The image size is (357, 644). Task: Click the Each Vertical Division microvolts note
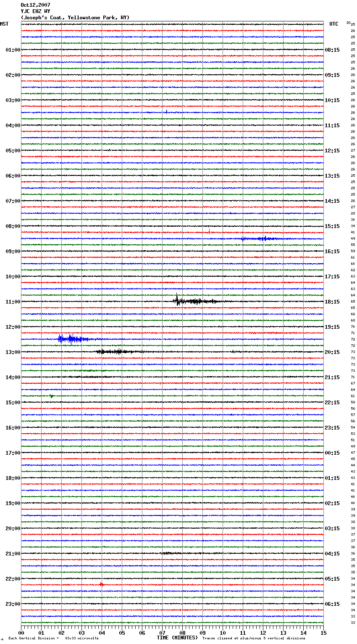(53, 638)
